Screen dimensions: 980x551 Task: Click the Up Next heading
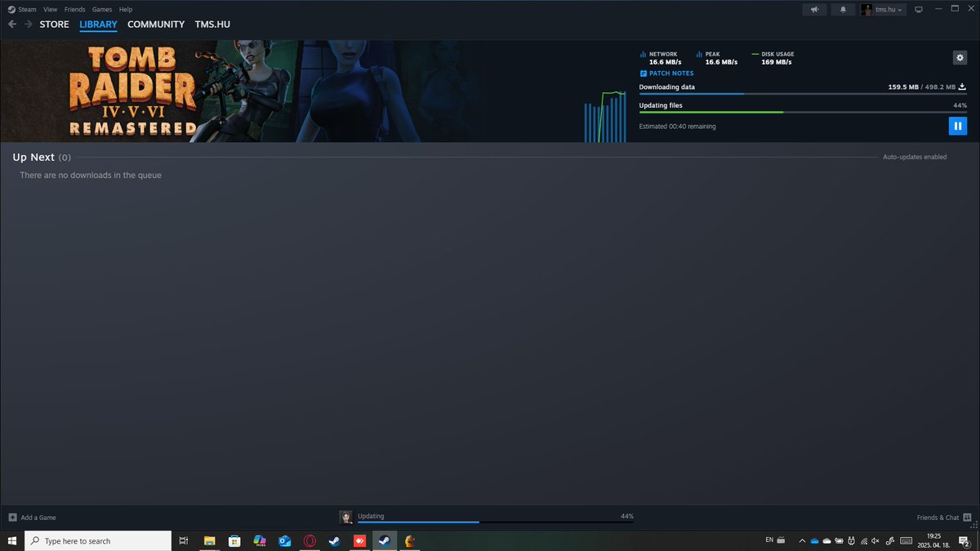(33, 157)
